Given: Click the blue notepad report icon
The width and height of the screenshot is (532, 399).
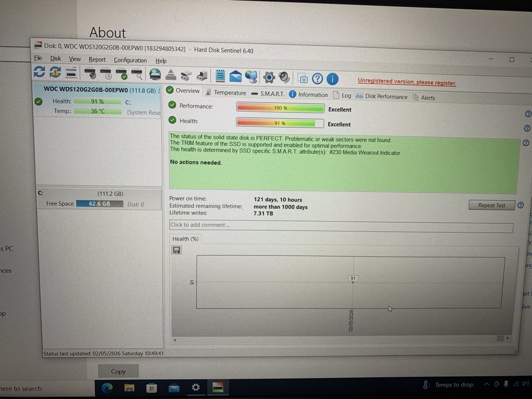Looking at the screenshot, I should (x=220, y=76).
